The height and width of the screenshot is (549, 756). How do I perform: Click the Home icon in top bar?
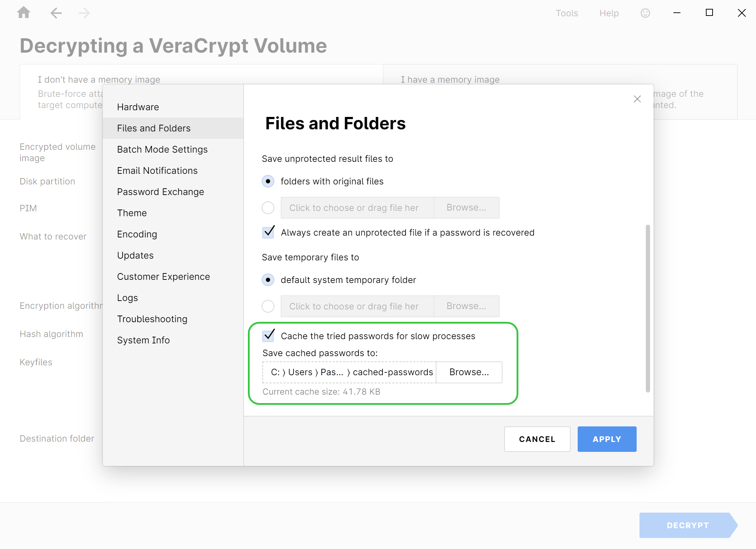(24, 13)
